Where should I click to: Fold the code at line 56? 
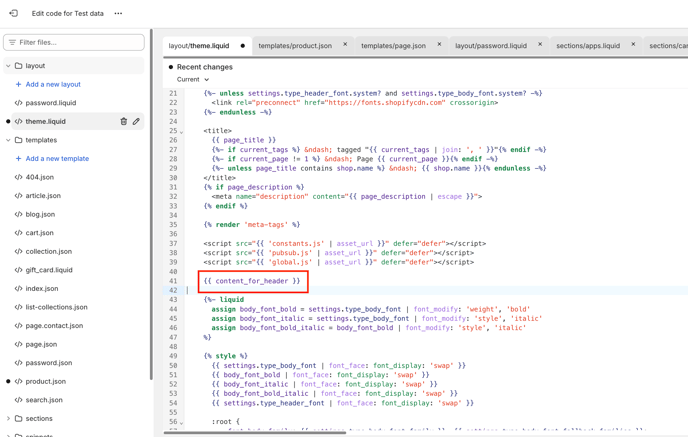click(182, 422)
